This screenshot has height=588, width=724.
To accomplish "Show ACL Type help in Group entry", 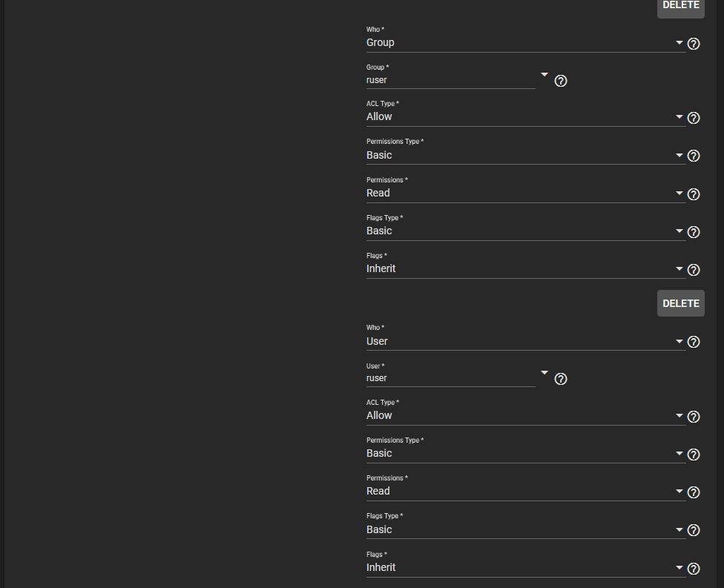I will [694, 118].
